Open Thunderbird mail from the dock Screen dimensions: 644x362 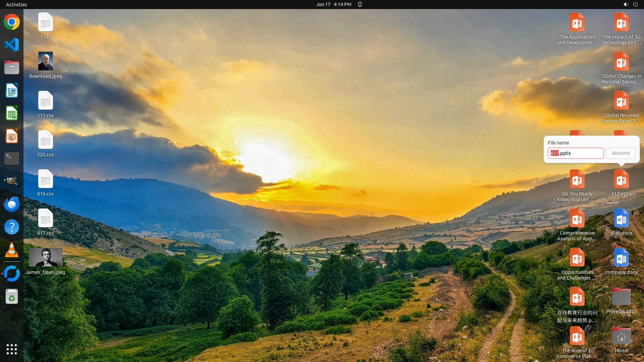pyautogui.click(x=12, y=204)
